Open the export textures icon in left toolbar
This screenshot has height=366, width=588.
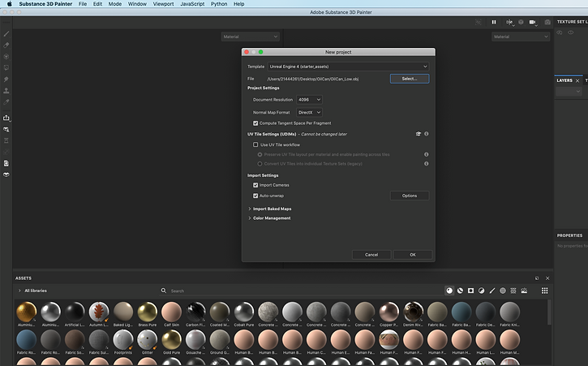pos(6,118)
